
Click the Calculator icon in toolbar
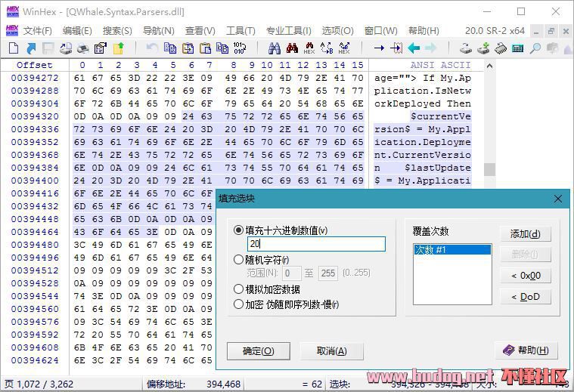point(517,48)
